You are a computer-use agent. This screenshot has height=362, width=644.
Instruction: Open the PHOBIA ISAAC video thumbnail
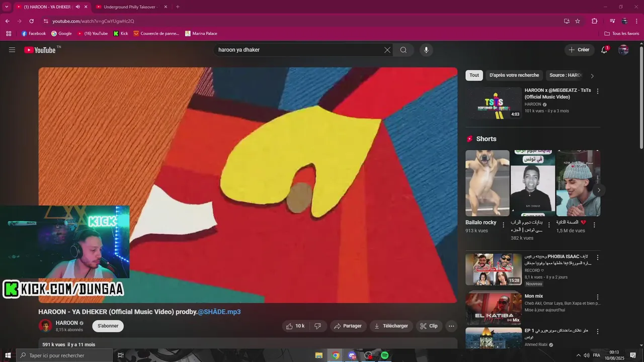494,269
